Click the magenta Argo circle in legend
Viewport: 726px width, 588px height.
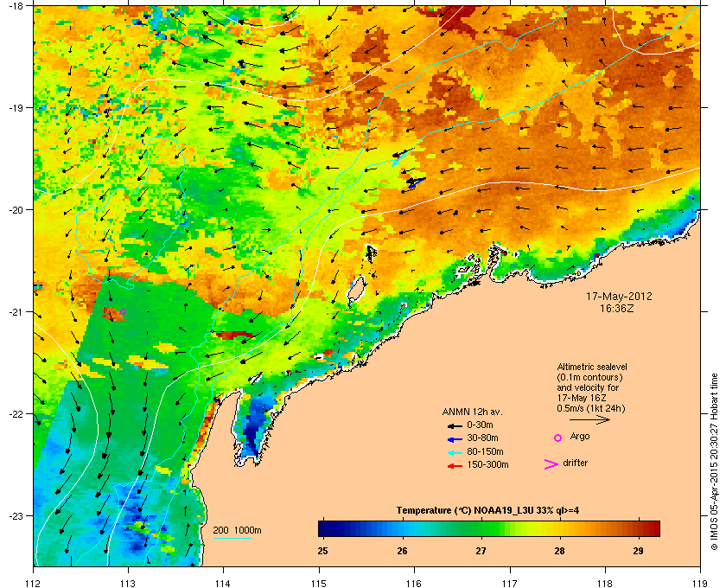pyautogui.click(x=558, y=438)
